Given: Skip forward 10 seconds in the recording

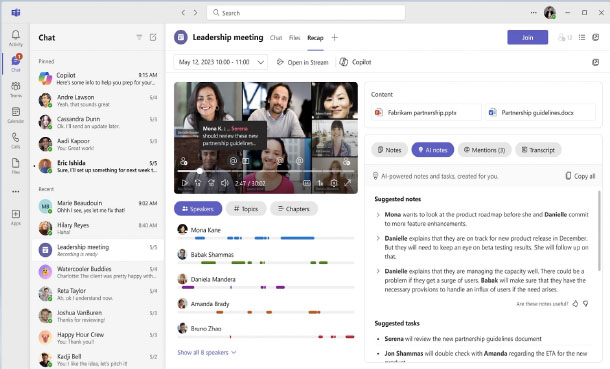Looking at the screenshot, I should click(x=211, y=183).
